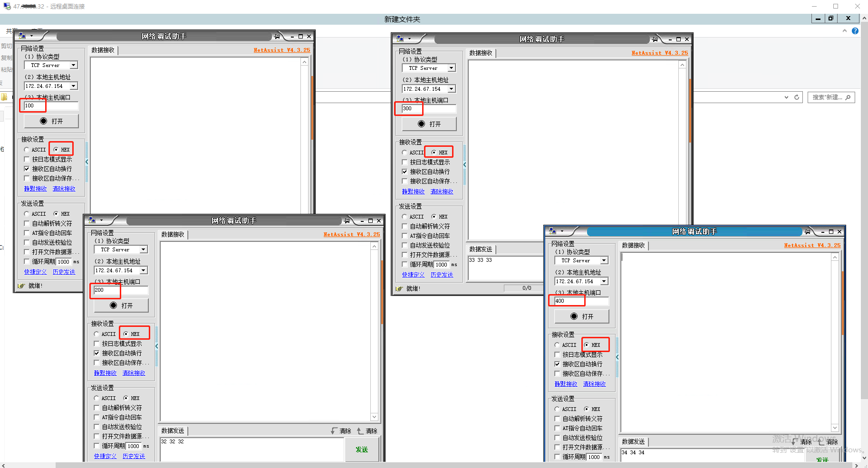Click the up-arrow 清除 icon in the port 200 window
The width and height of the screenshot is (868, 468).
coord(360,431)
